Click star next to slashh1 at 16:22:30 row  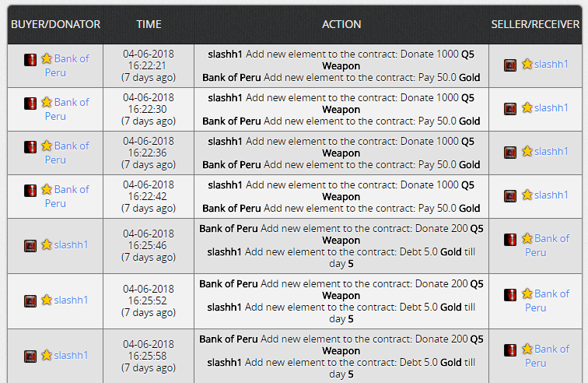tap(527, 107)
